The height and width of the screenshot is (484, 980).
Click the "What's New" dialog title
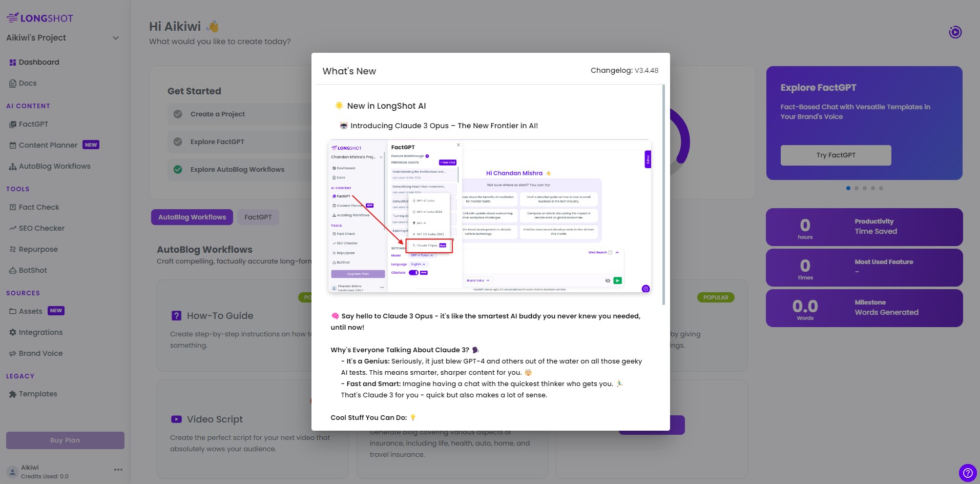349,71
